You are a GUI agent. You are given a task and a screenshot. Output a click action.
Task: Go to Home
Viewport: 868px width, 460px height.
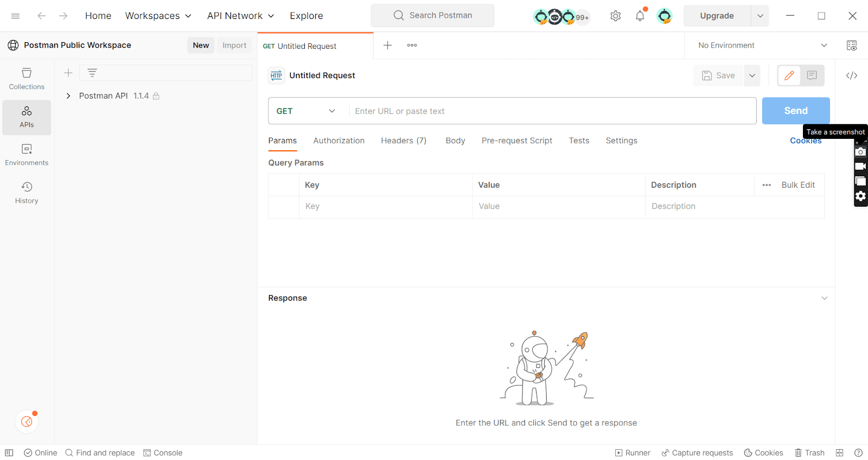(98, 16)
